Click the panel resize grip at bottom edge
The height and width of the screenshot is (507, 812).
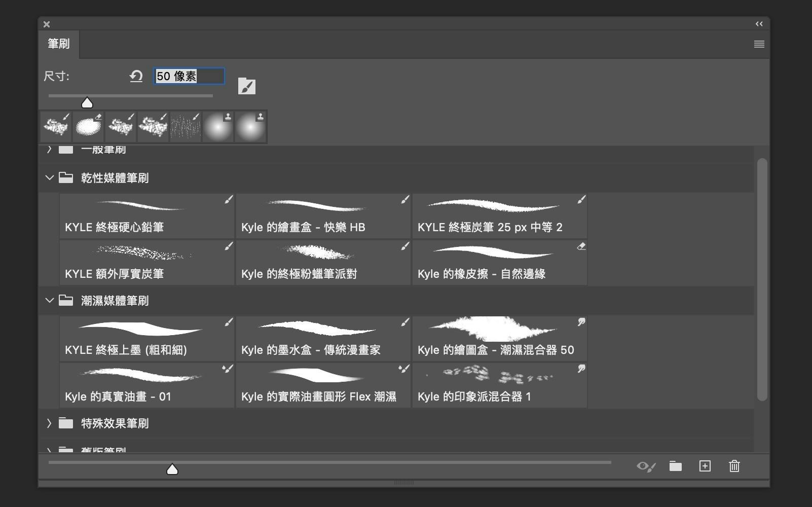pos(404,483)
